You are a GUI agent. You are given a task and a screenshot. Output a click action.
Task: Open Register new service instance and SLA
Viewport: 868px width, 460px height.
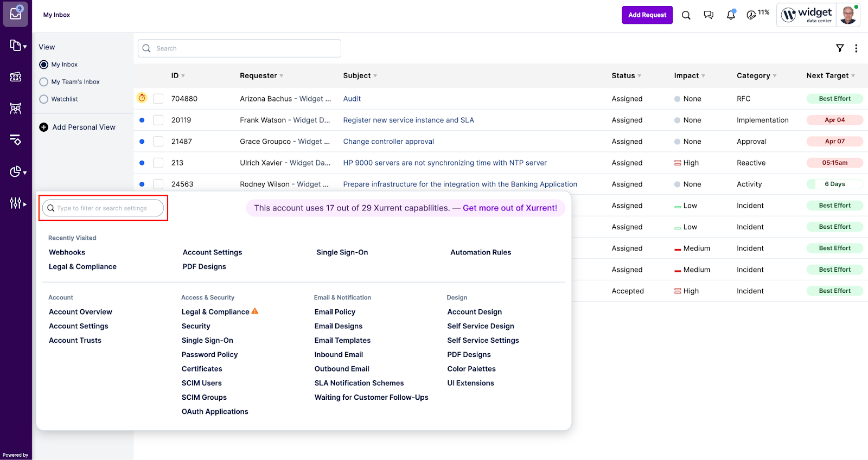tap(409, 120)
